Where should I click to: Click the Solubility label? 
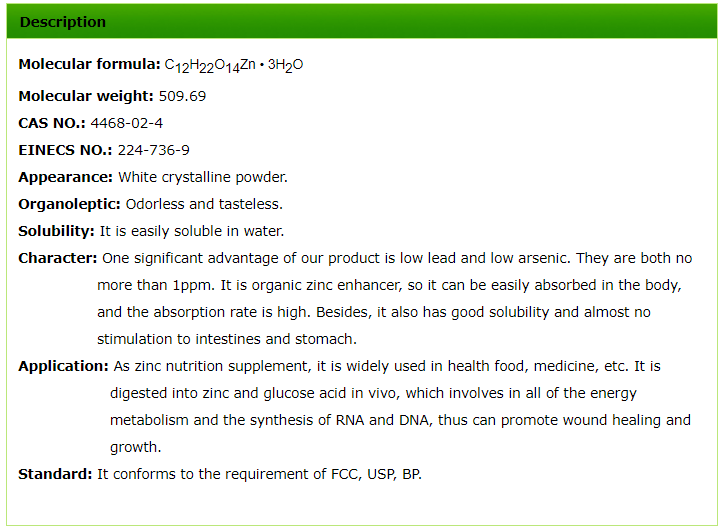point(57,231)
